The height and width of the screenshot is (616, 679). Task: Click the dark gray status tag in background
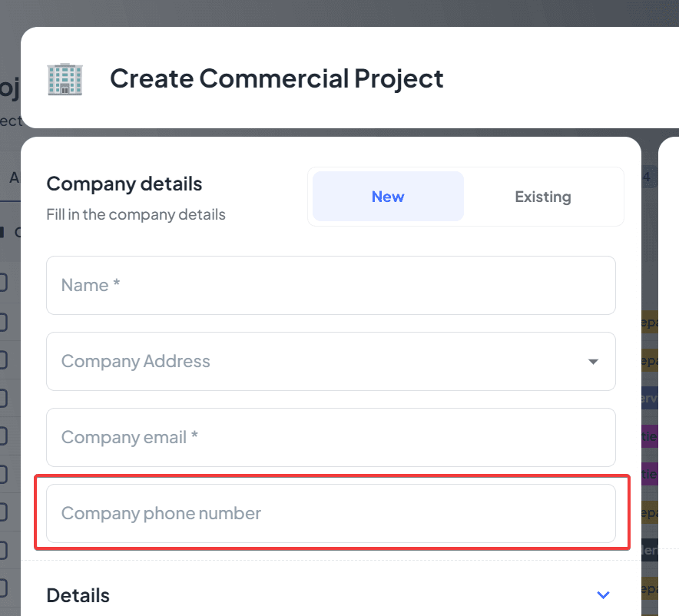[648, 551]
